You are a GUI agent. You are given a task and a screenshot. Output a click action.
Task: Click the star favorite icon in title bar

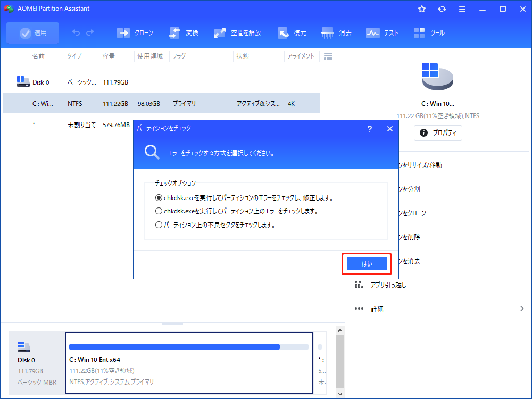(422, 9)
